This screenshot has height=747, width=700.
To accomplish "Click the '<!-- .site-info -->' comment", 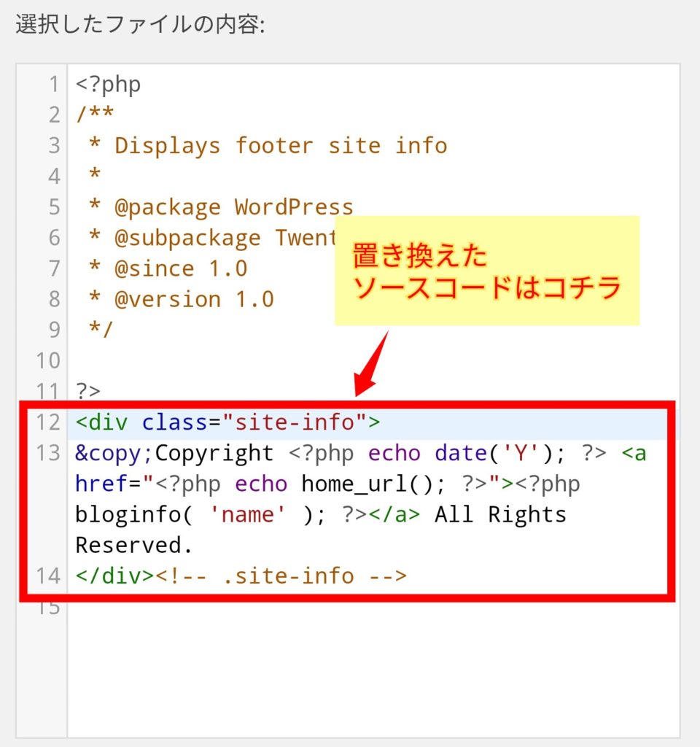I will [x=281, y=576].
